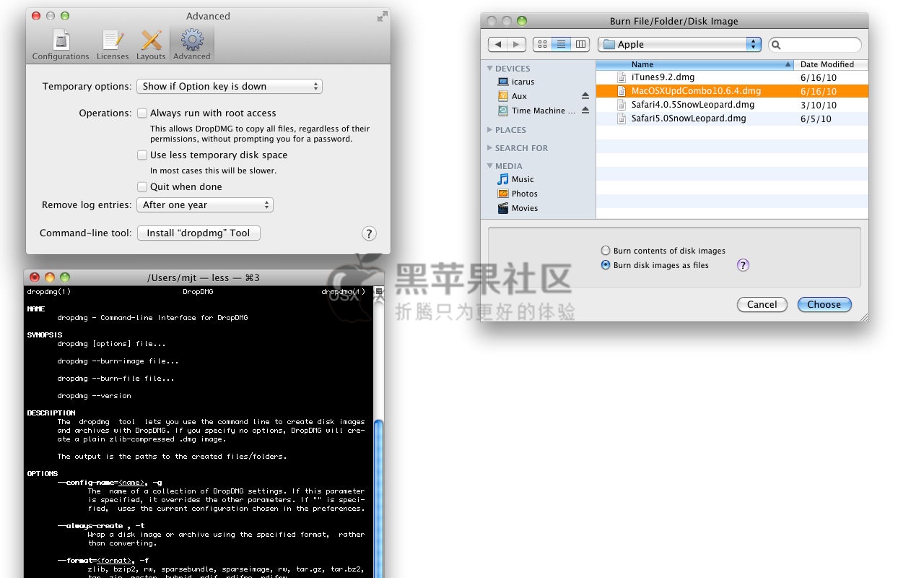
Task: Switch file browser to column view
Action: [580, 45]
